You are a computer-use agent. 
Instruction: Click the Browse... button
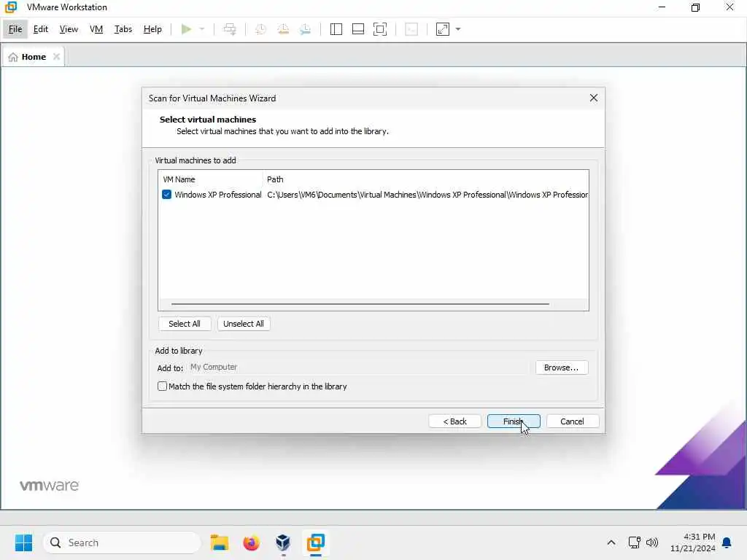click(x=562, y=367)
